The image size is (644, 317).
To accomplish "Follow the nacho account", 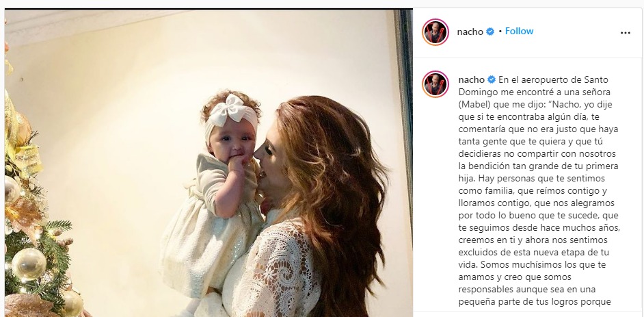I will (519, 31).
